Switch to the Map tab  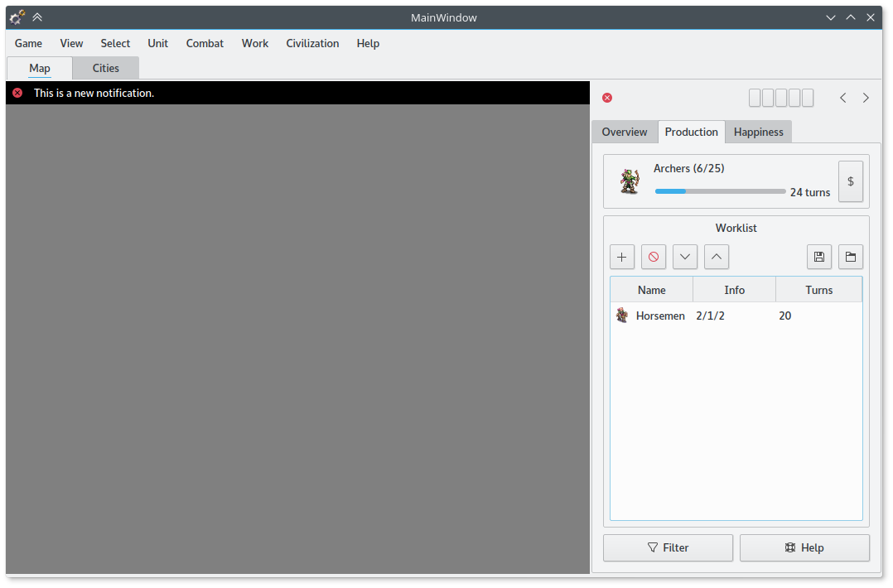pos(39,68)
